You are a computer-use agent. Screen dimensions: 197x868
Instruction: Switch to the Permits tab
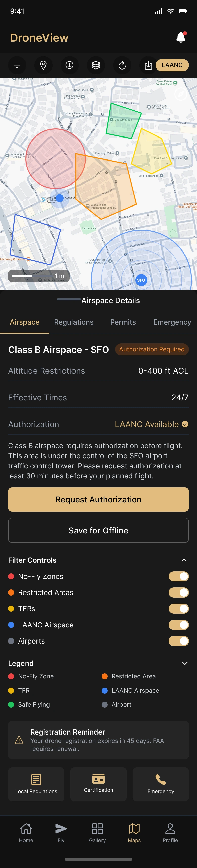click(123, 322)
